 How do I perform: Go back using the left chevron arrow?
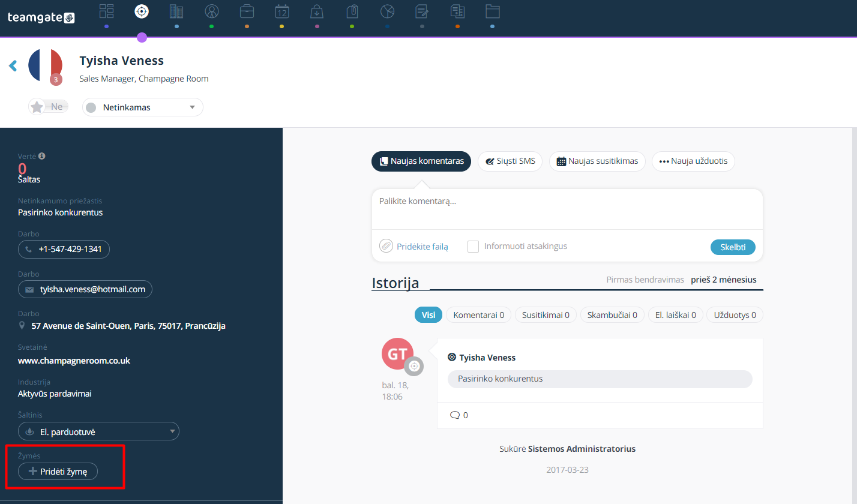[13, 65]
